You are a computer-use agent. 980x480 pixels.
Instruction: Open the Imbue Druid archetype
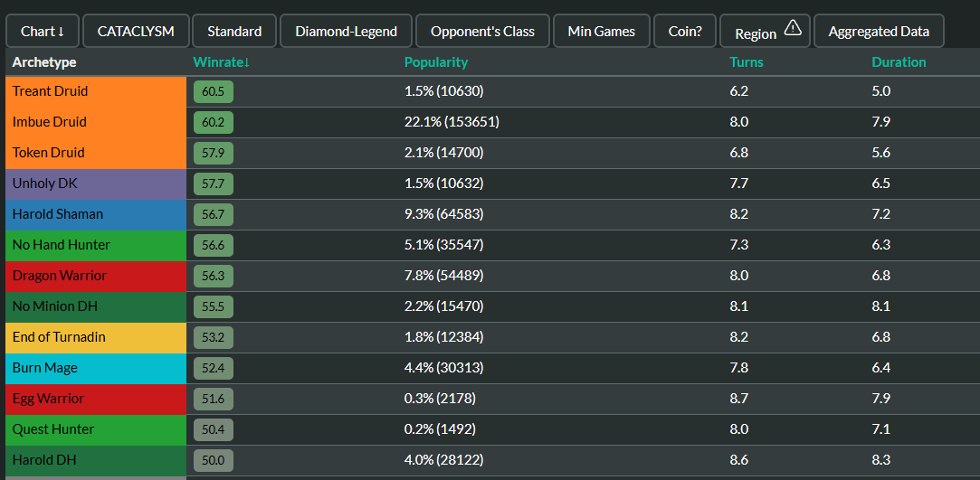click(96, 122)
